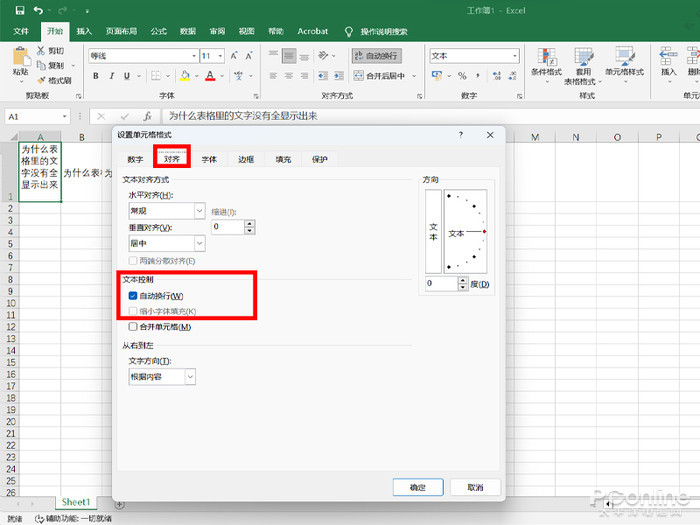Open the accounting number format dropdown arrow
Image resolution: width=700 pixels, height=525 pixels.
(x=449, y=76)
